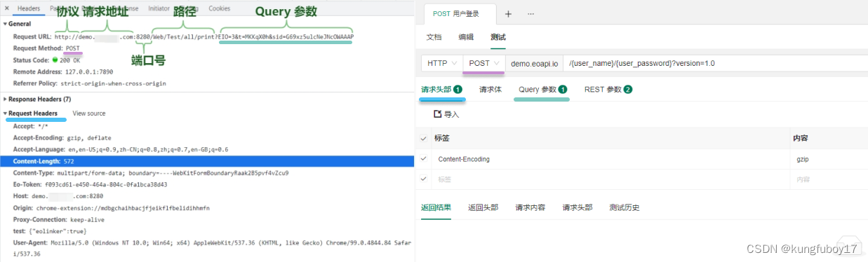868x262 pixels.
Task: Add a new tab with the plus icon
Action: 508,14
